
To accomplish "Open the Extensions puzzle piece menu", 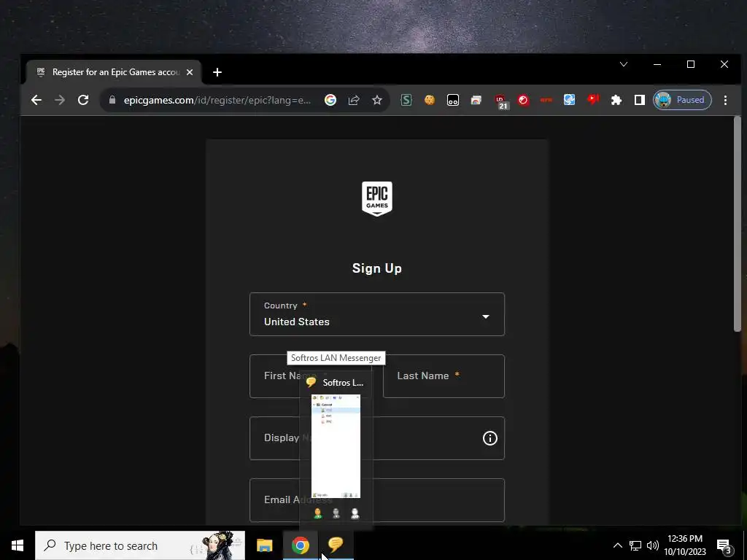I will pyautogui.click(x=616, y=100).
